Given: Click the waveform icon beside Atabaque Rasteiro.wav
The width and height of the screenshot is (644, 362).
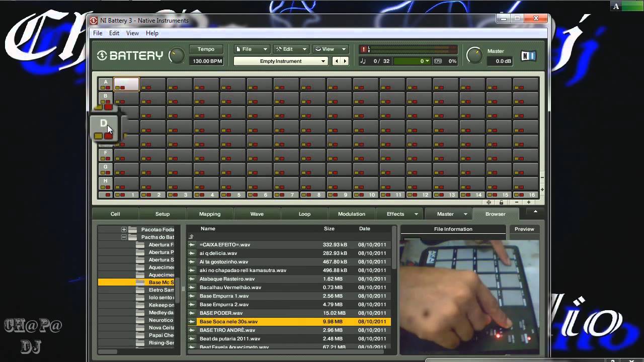Looking at the screenshot, I should pyautogui.click(x=192, y=279).
